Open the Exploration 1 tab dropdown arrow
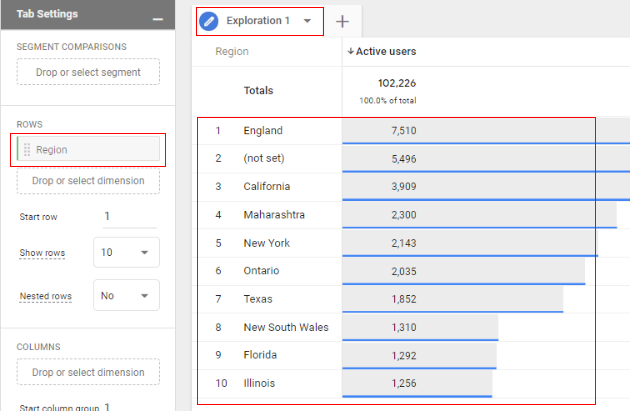Screen dimensions: 630x411 pyautogui.click(x=307, y=21)
